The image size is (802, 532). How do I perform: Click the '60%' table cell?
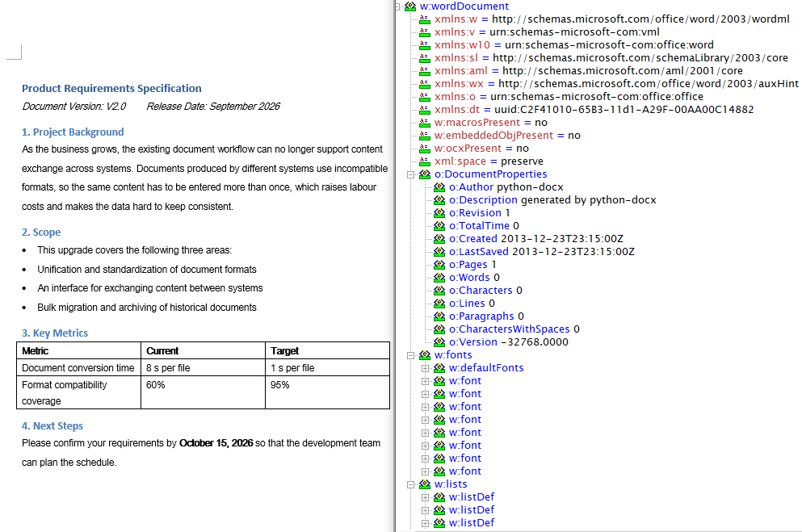(x=203, y=393)
